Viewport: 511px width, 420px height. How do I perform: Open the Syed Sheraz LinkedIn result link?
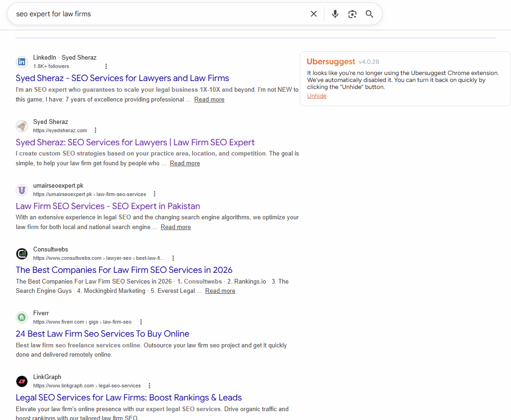(x=122, y=78)
